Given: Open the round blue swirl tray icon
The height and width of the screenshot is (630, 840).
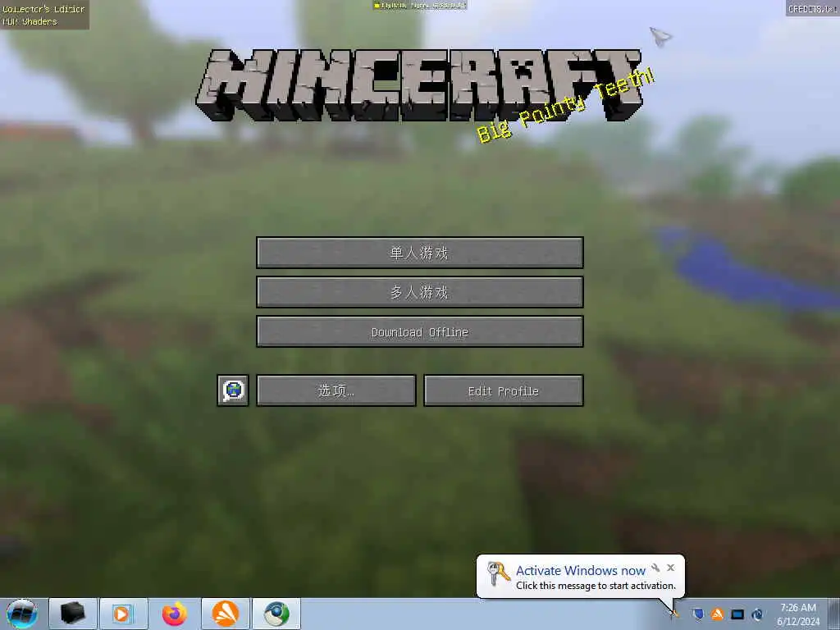Looking at the screenshot, I should tap(757, 614).
